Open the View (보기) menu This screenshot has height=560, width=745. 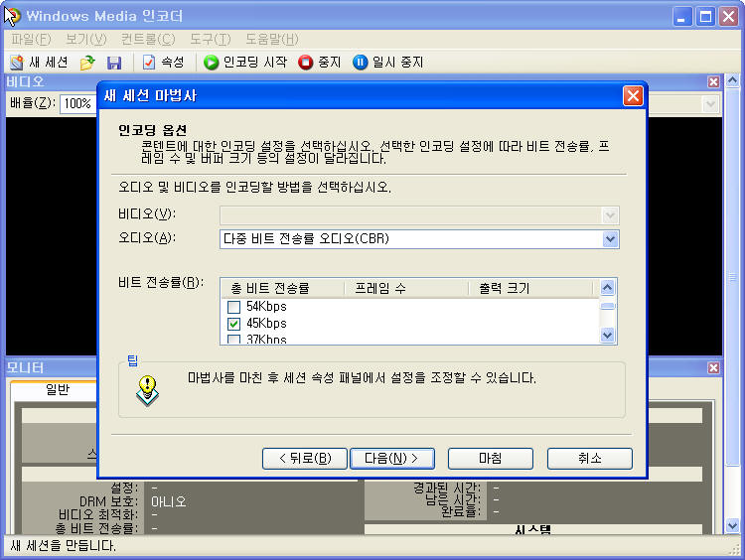(86, 39)
